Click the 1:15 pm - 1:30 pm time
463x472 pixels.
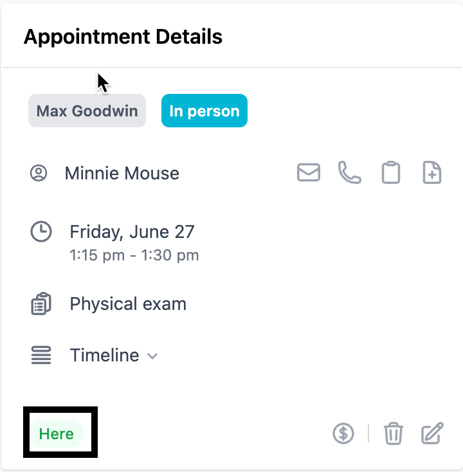[x=134, y=255]
